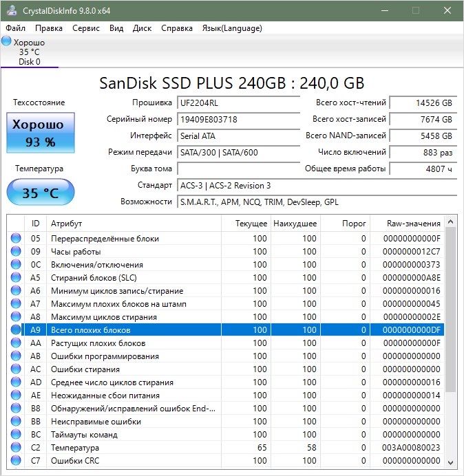Close the CrystalDiskInfo window
This screenshot has height=476, width=464.
[x=447, y=10]
